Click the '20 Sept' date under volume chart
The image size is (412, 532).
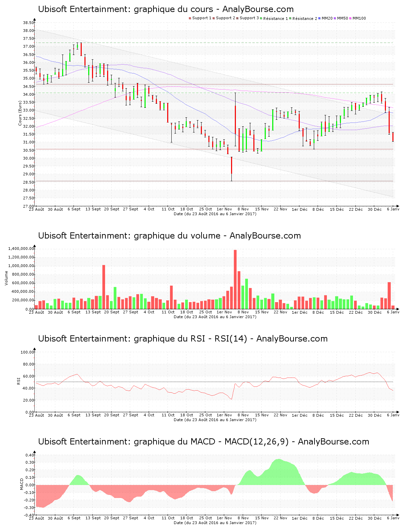112,312
